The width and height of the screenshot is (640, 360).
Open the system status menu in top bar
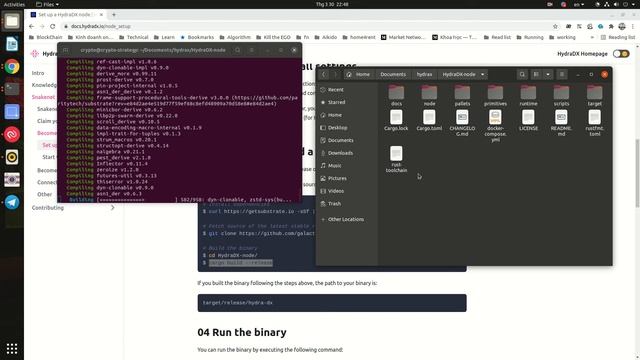[616, 4]
